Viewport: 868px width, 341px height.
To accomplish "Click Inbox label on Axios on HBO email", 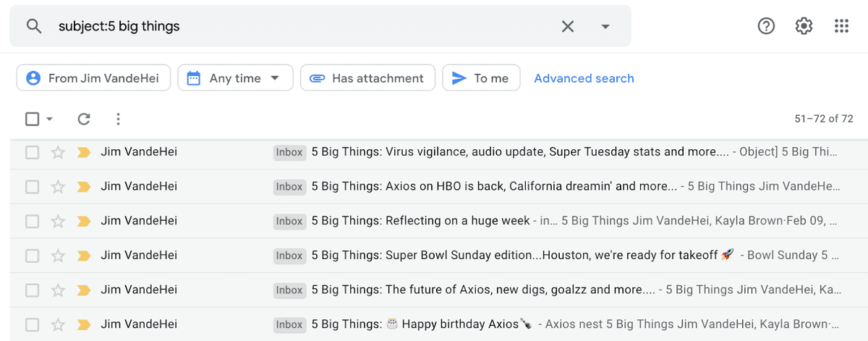I will (289, 187).
